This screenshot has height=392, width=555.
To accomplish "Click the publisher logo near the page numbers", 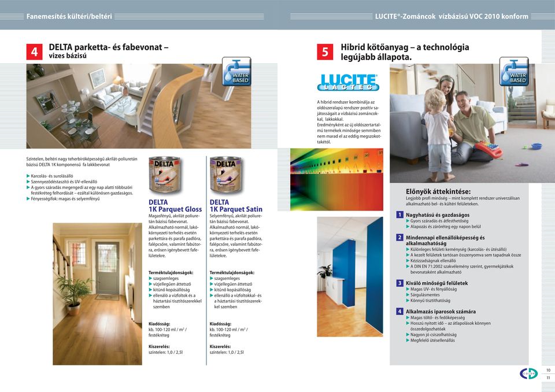I will point(528,373).
